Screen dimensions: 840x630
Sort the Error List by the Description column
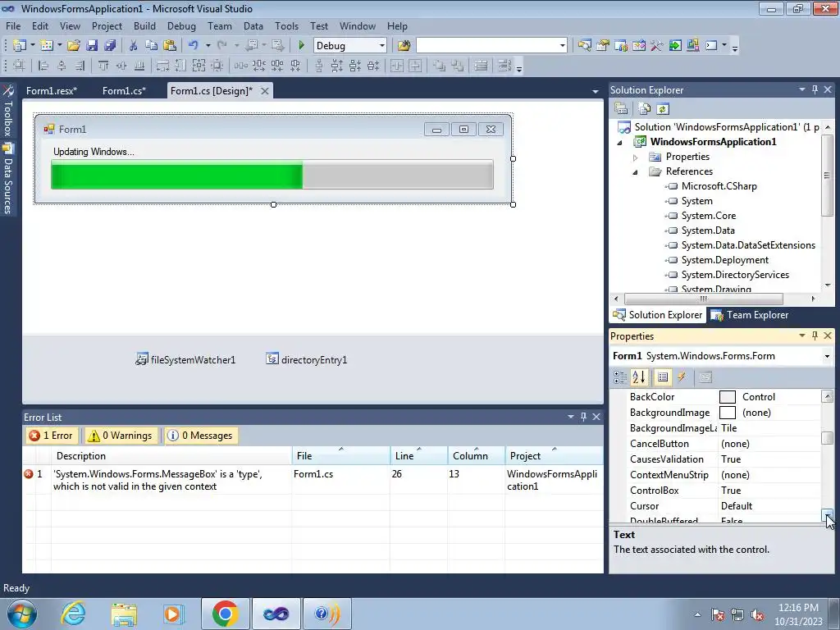171,456
